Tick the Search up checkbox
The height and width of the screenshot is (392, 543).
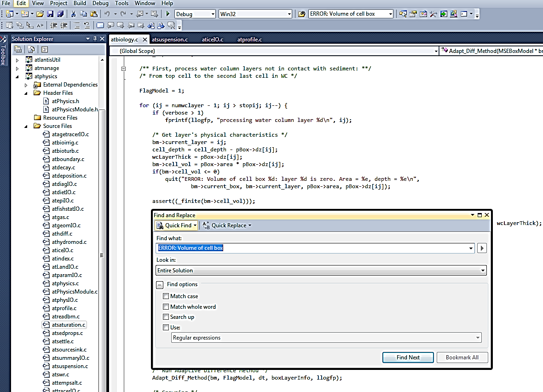click(166, 317)
